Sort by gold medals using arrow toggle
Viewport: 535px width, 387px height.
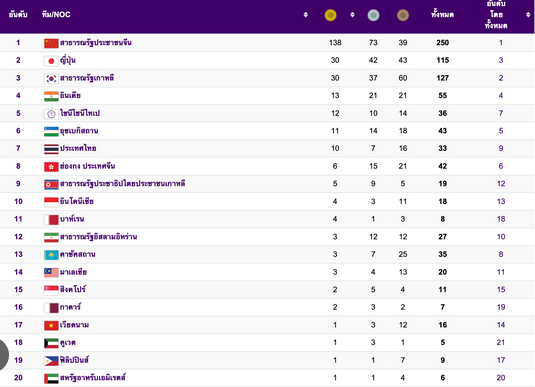coord(352,15)
